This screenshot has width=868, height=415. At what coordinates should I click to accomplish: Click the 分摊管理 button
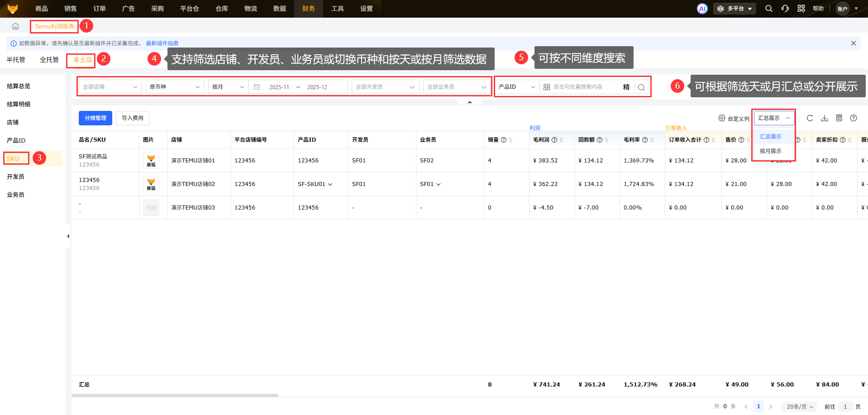click(x=95, y=118)
